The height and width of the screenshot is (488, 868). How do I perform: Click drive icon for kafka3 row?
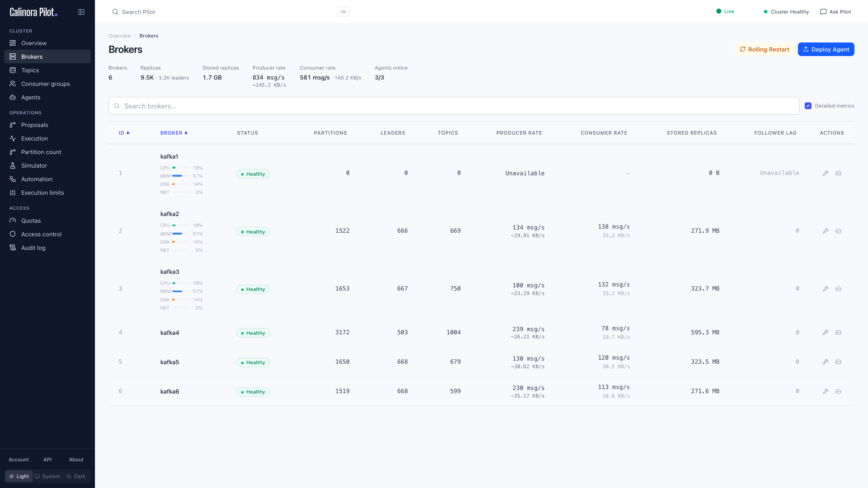(838, 289)
